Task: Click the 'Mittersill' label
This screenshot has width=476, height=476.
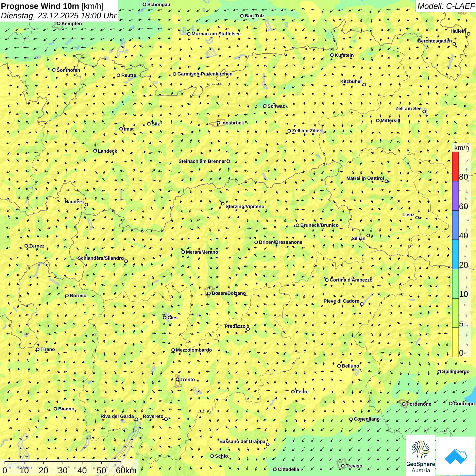Action: coord(390,120)
